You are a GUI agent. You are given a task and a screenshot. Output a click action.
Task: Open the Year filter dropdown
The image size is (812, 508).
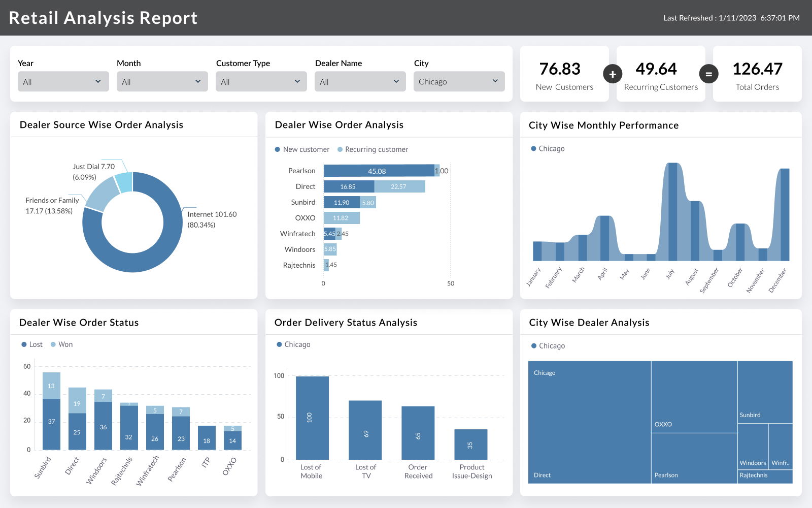(x=63, y=81)
